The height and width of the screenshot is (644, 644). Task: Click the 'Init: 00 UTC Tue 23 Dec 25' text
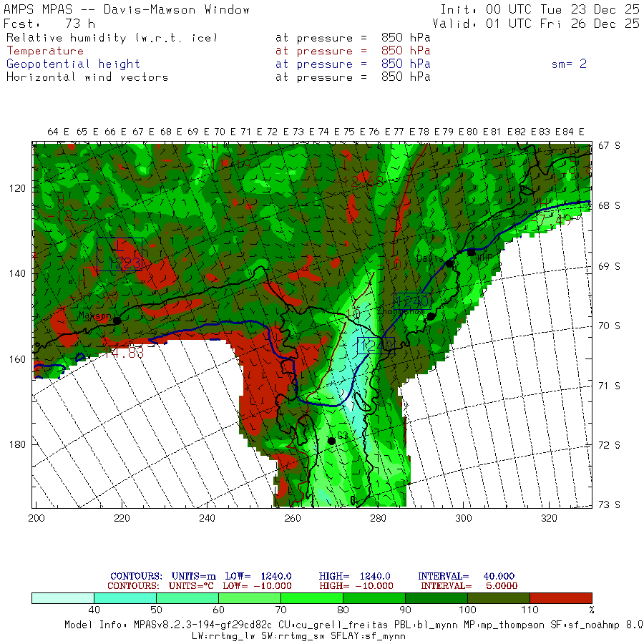tap(540, 9)
